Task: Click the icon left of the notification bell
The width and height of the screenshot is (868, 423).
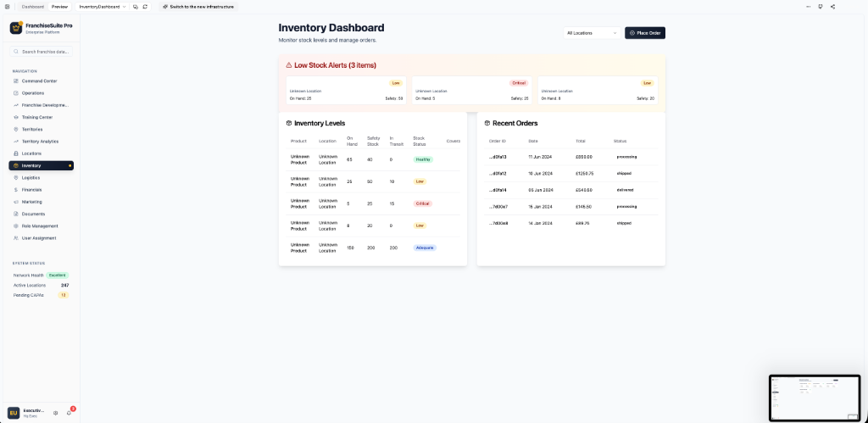Action: 55,413
